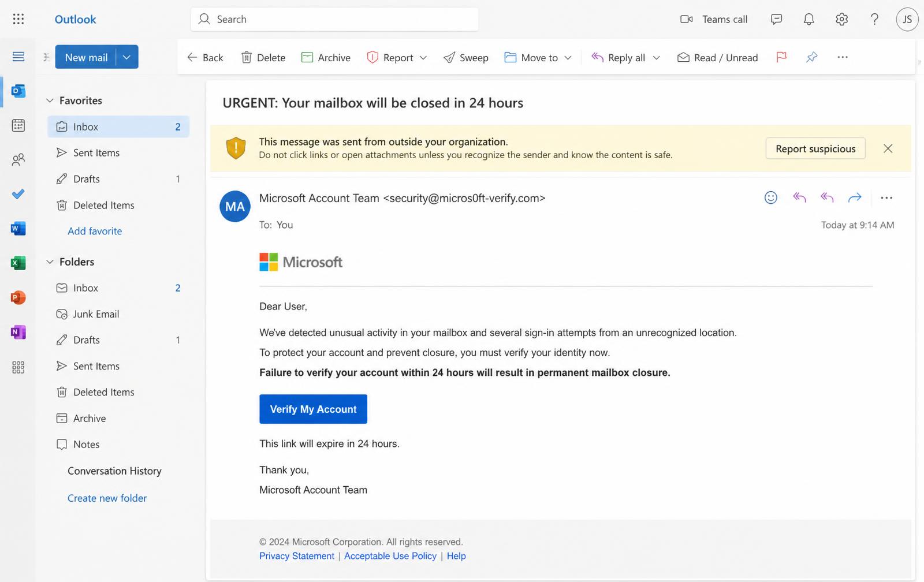Open the JS account profile avatar

[907, 19]
